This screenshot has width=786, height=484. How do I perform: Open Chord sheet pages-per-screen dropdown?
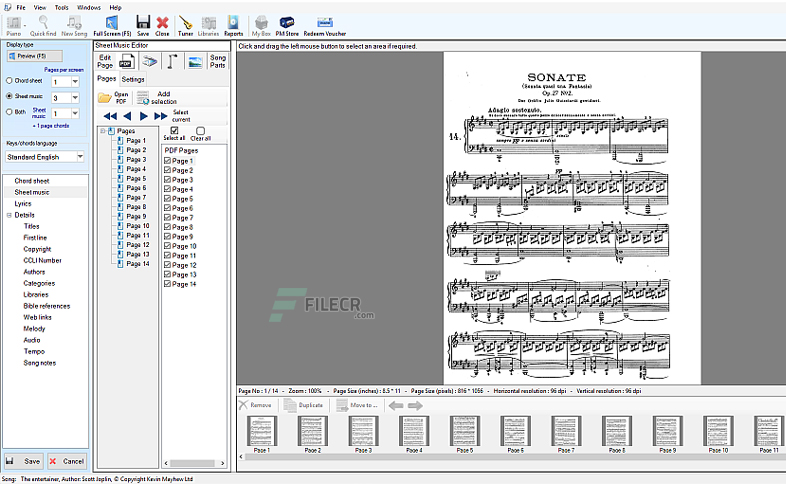point(75,82)
